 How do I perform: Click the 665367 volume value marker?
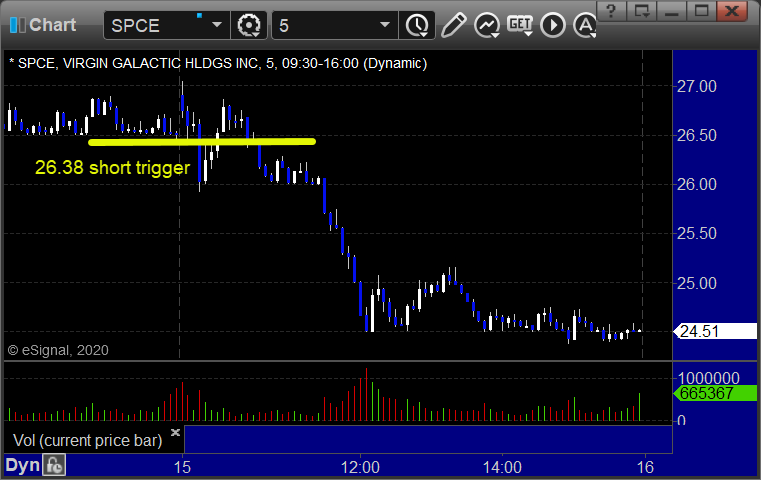coord(715,393)
